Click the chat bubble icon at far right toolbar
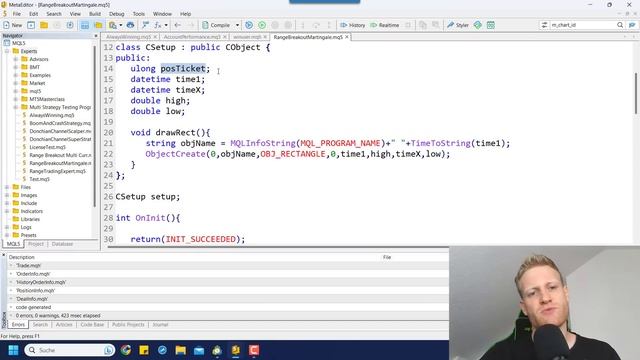The width and height of the screenshot is (640, 360). (632, 25)
